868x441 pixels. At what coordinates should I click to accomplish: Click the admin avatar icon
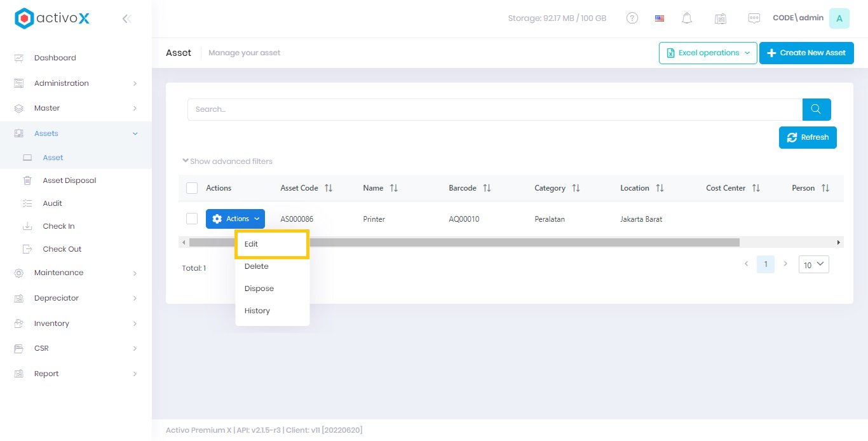pos(839,18)
